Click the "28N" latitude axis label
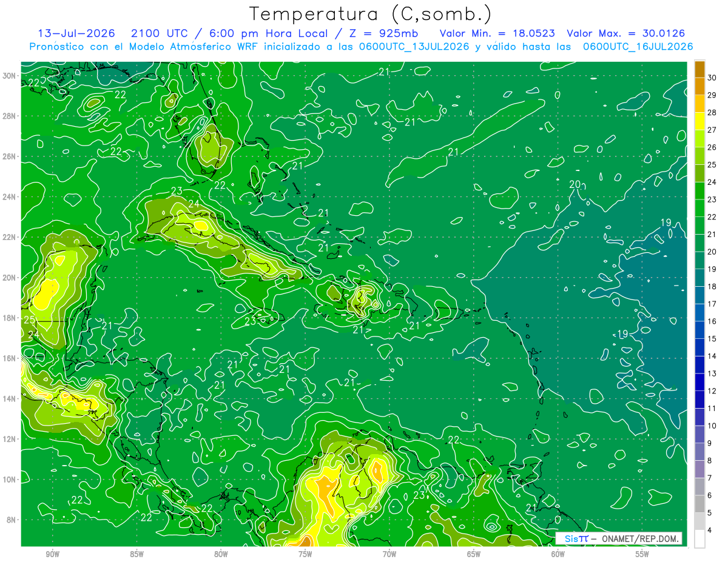 (x=9, y=116)
